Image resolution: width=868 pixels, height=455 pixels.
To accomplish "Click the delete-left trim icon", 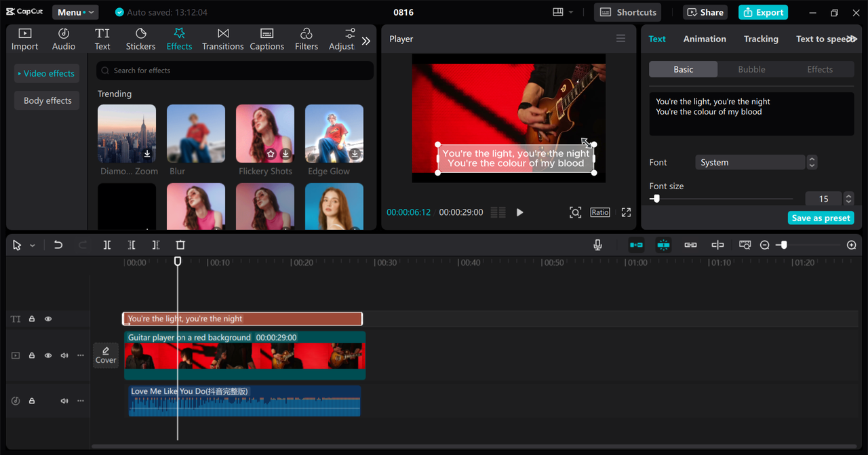I will coord(132,245).
